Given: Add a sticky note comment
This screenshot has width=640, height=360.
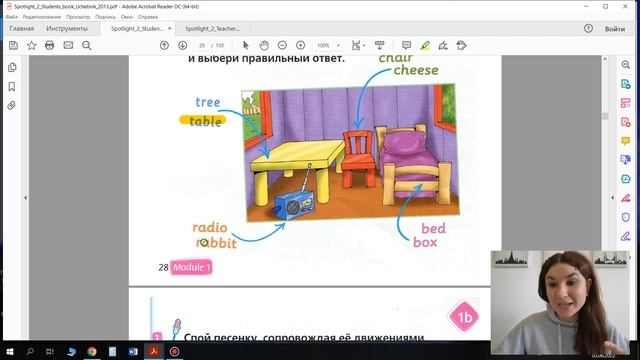Looking at the screenshot, I should pos(406,45).
